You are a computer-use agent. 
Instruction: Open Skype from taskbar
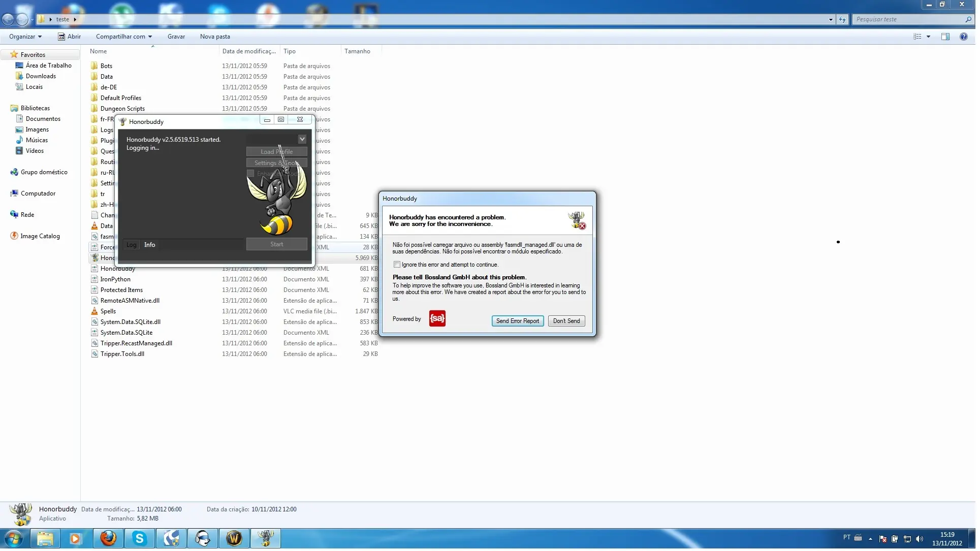(x=140, y=539)
